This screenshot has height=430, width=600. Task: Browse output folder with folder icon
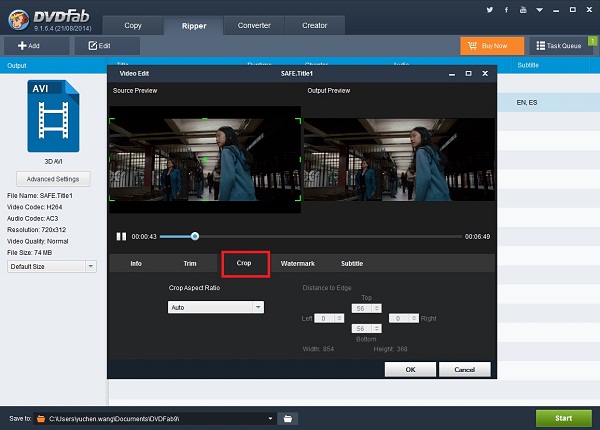tap(288, 419)
